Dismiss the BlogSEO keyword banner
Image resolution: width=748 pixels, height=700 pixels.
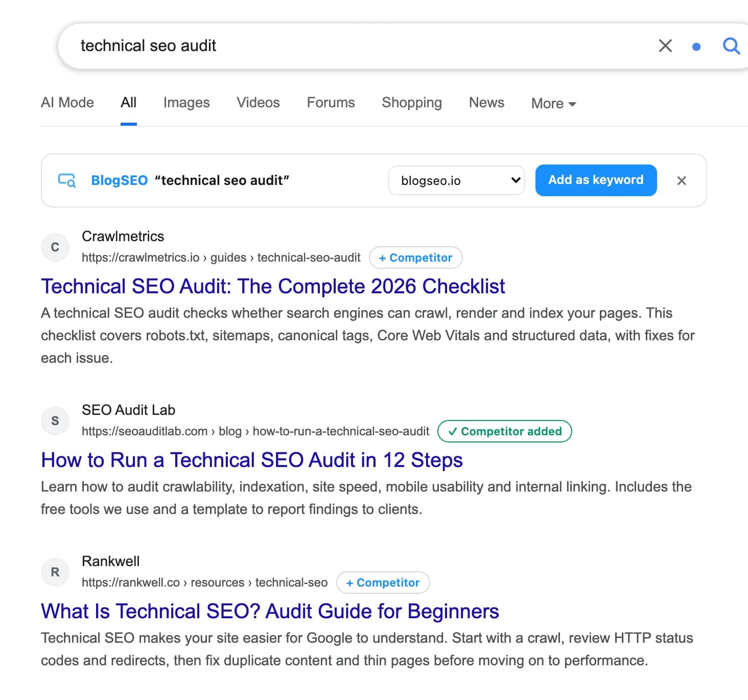click(682, 180)
